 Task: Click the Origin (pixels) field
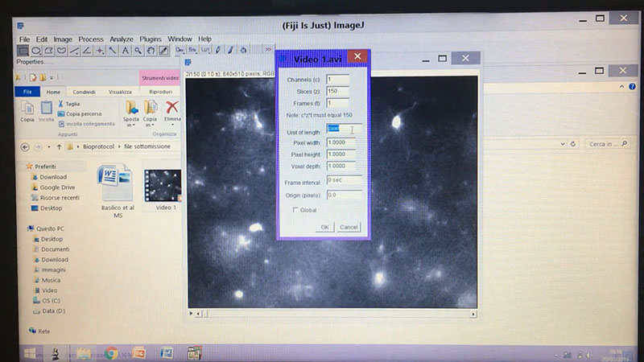point(345,195)
